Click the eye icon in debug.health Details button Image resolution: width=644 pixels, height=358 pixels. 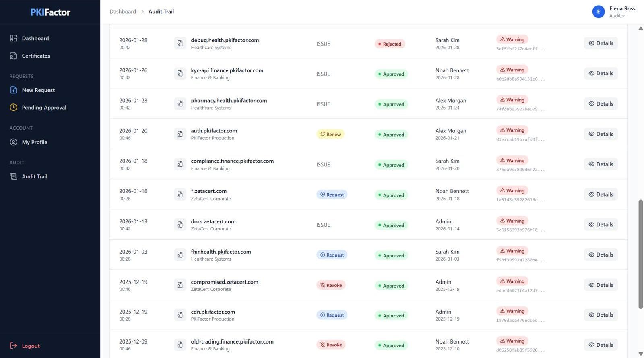592,43
